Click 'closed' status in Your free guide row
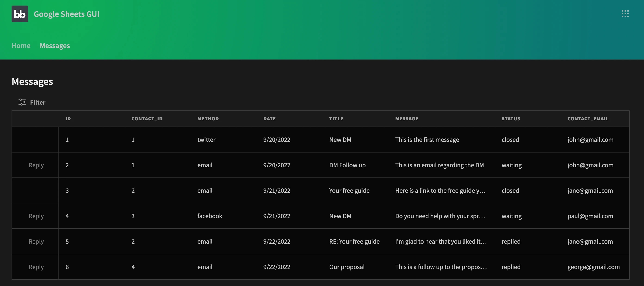The width and height of the screenshot is (644, 286). (510, 190)
